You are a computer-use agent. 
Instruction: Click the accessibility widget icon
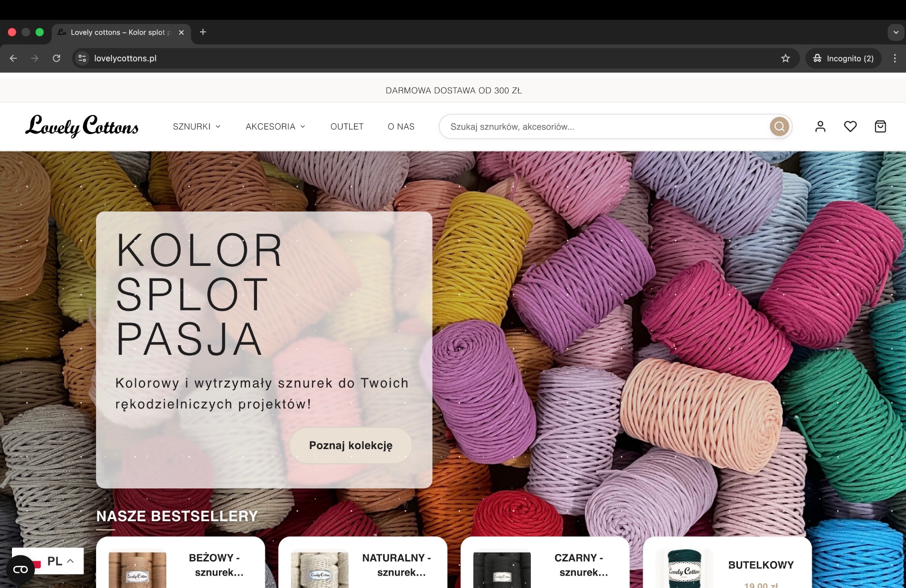tap(20, 569)
